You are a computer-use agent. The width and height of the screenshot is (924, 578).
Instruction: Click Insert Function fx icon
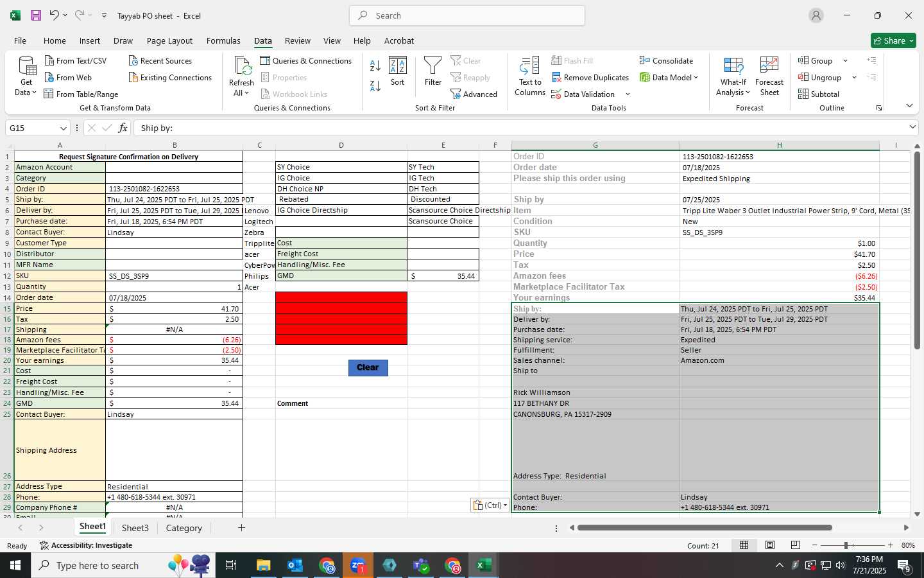pyautogui.click(x=123, y=128)
